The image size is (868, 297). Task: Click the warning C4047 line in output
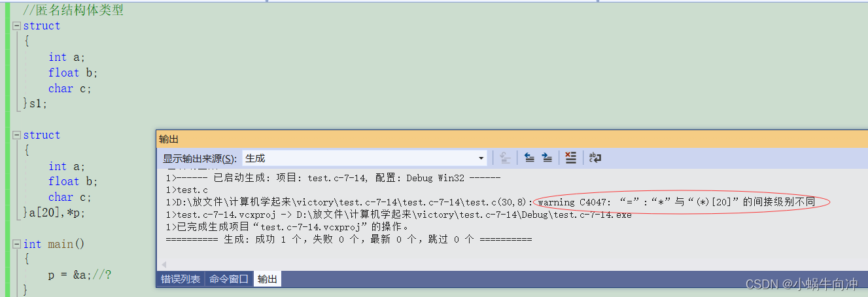491,202
